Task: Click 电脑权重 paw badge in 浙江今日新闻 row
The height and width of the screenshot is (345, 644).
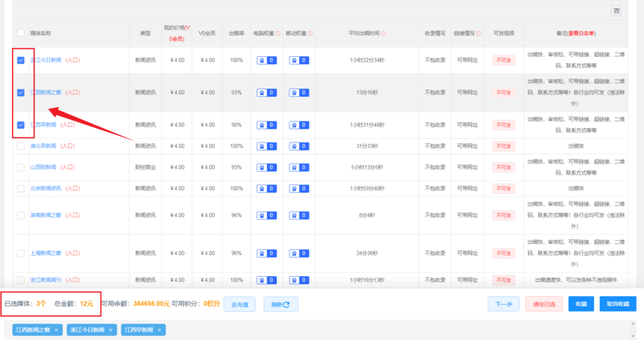Action: coord(267,60)
